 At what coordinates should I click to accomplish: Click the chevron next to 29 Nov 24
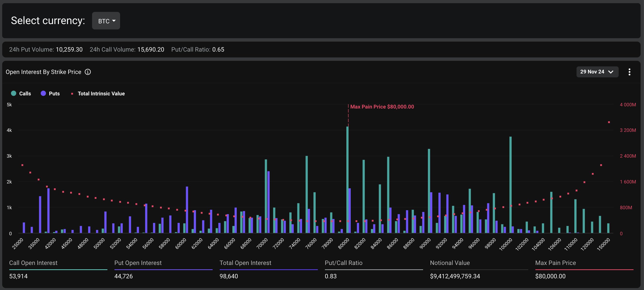[610, 72]
